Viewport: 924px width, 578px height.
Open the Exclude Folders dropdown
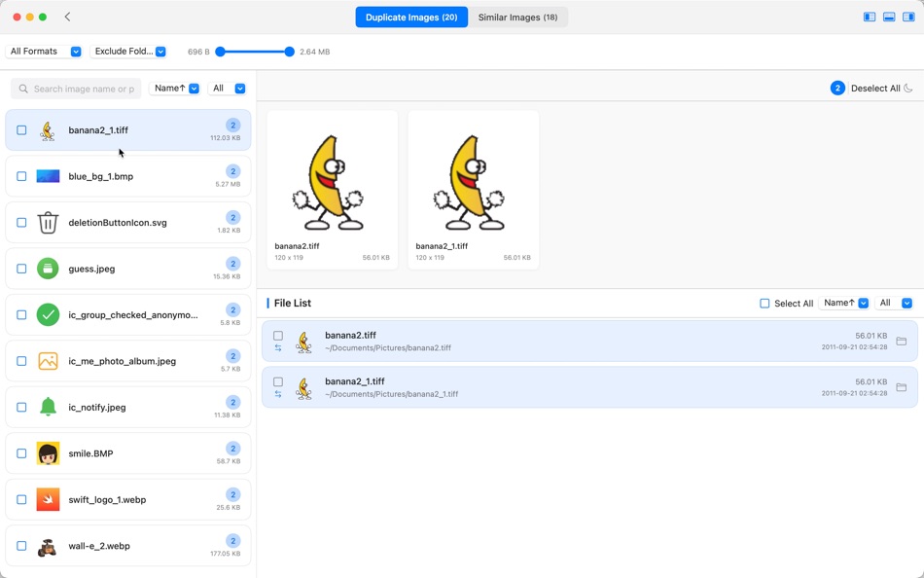click(127, 52)
